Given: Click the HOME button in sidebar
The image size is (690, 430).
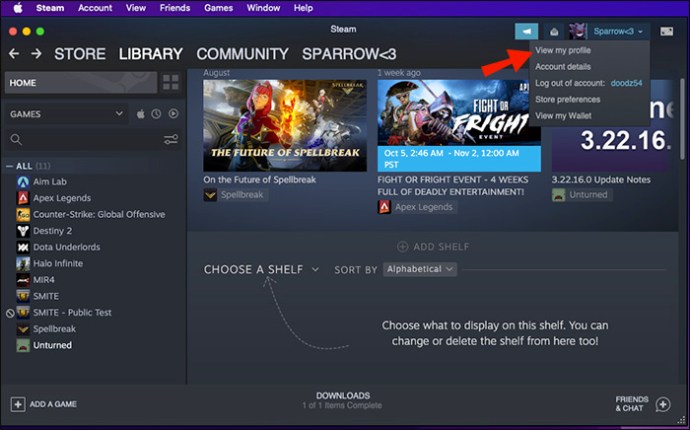Looking at the screenshot, I should click(x=81, y=82).
